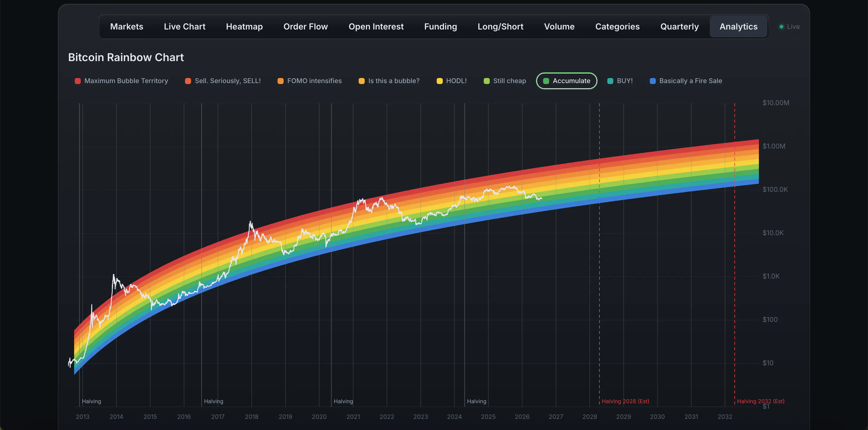Toggle the FOMO intensifies legend band
This screenshot has height=430, width=868.
[x=309, y=81]
